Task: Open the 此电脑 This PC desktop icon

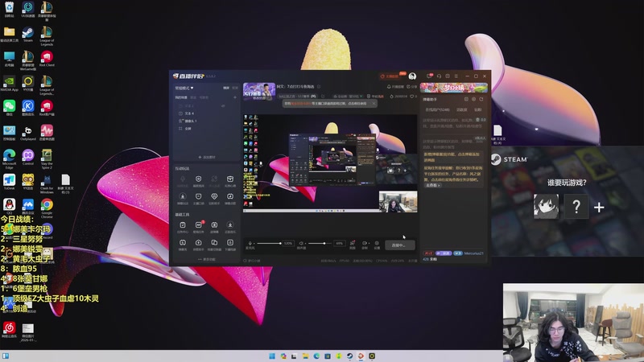Action: point(9,58)
